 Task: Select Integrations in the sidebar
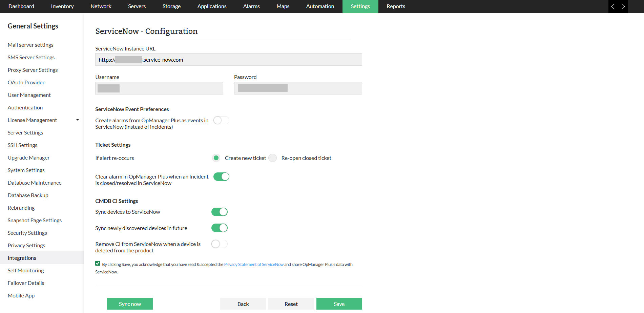pos(42,258)
